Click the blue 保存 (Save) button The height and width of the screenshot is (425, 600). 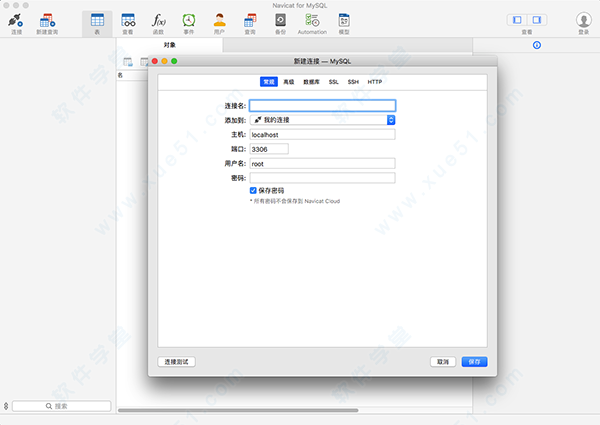click(474, 361)
